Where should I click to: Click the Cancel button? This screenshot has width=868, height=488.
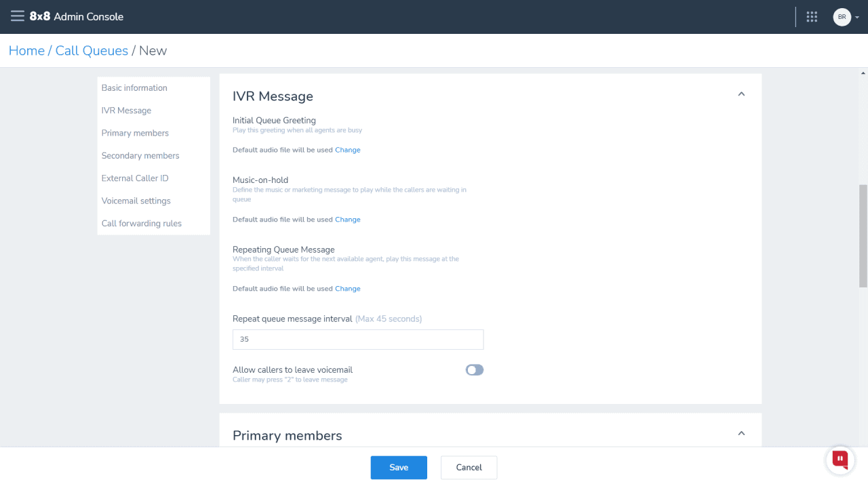(469, 468)
